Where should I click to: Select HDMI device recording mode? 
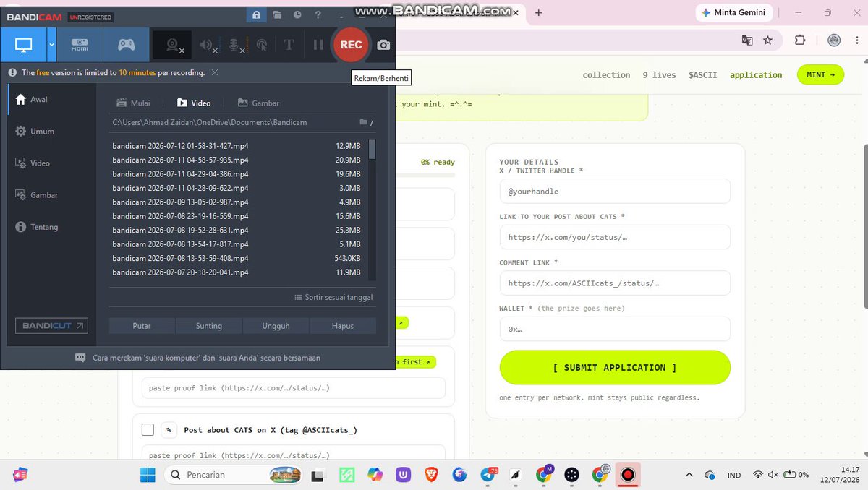80,45
